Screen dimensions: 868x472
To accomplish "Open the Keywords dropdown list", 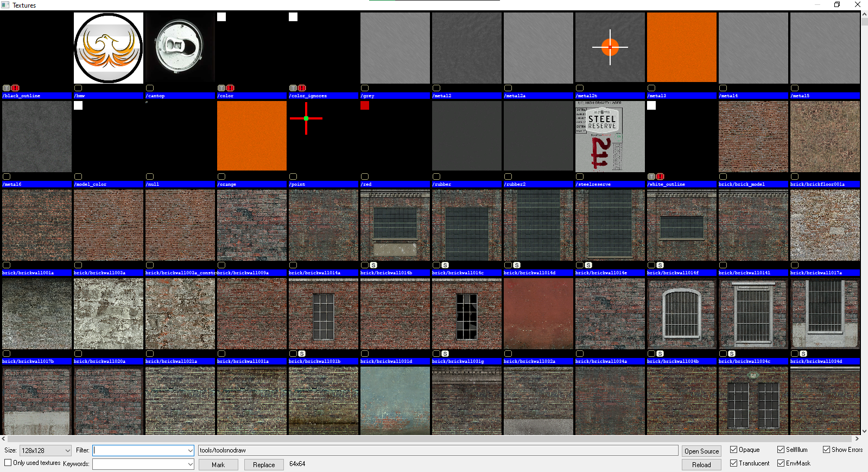I will [190, 464].
